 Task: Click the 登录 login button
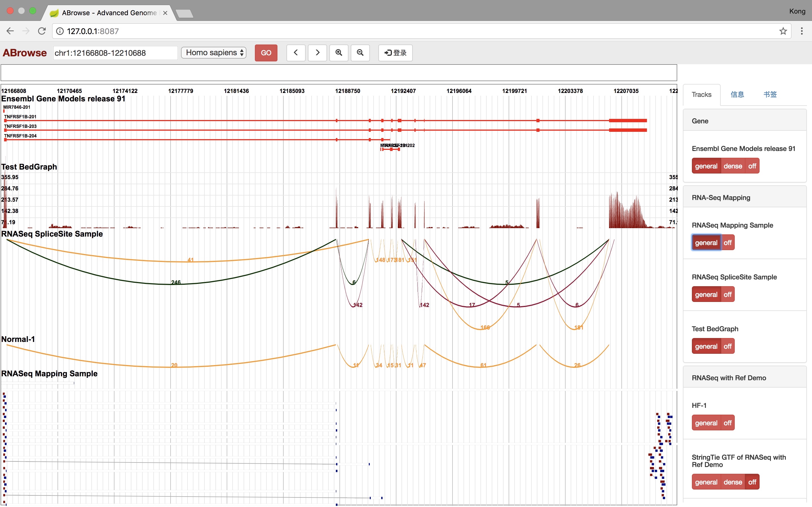(395, 53)
